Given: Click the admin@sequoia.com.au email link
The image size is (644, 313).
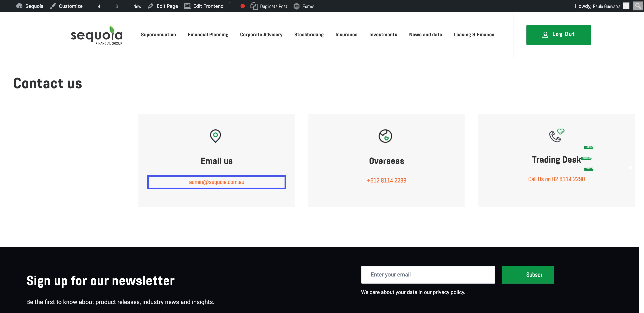Looking at the screenshot, I should pyautogui.click(x=217, y=182).
